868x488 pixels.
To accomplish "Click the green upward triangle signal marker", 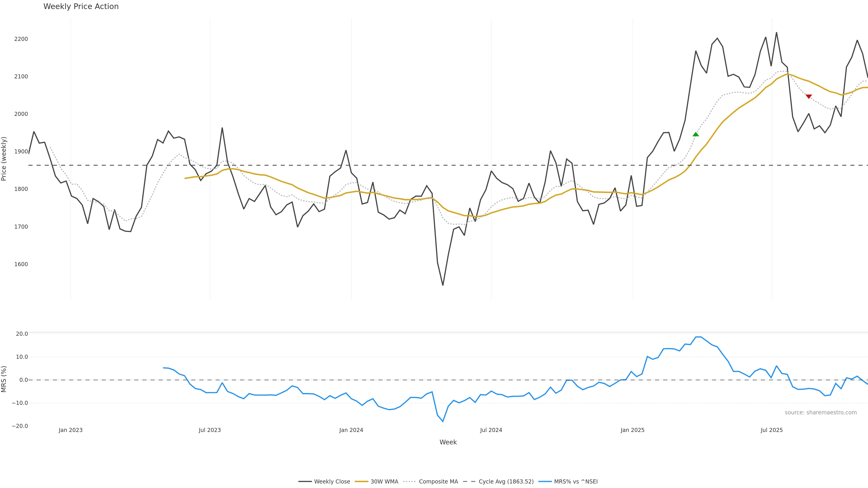I will pos(696,134).
